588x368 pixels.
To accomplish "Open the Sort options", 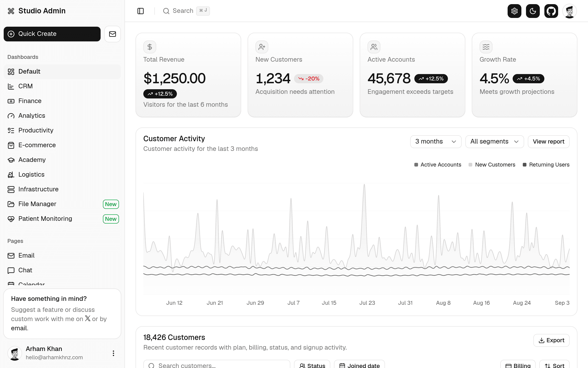I will coord(554,365).
